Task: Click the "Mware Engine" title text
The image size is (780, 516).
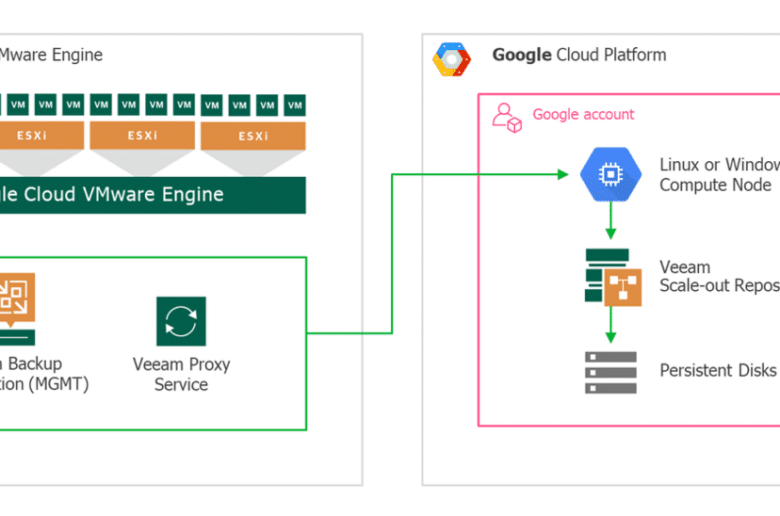Action: (x=51, y=55)
